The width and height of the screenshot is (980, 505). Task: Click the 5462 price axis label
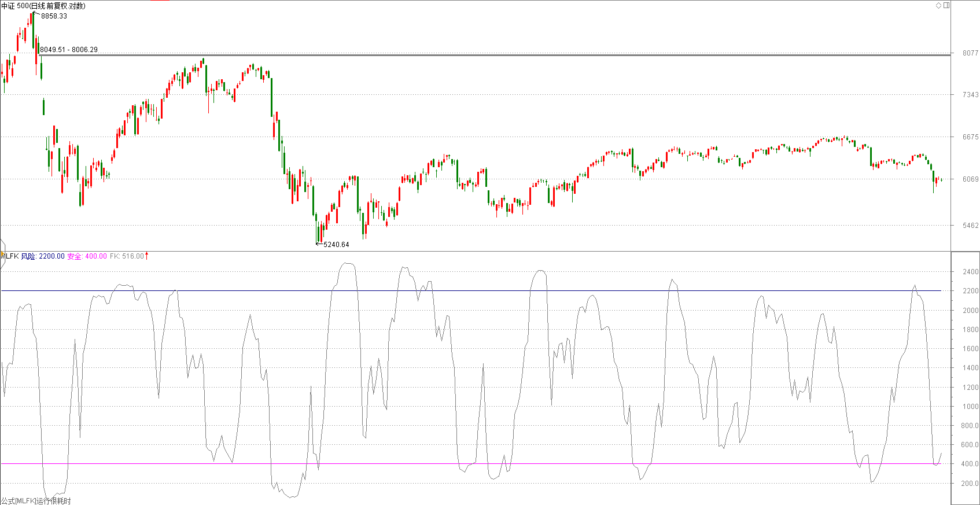click(x=970, y=226)
